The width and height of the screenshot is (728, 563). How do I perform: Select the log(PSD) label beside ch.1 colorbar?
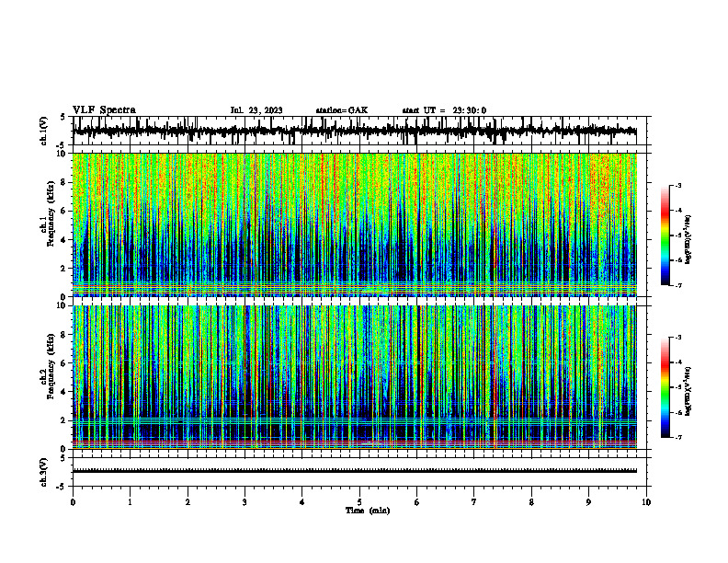tap(688, 239)
